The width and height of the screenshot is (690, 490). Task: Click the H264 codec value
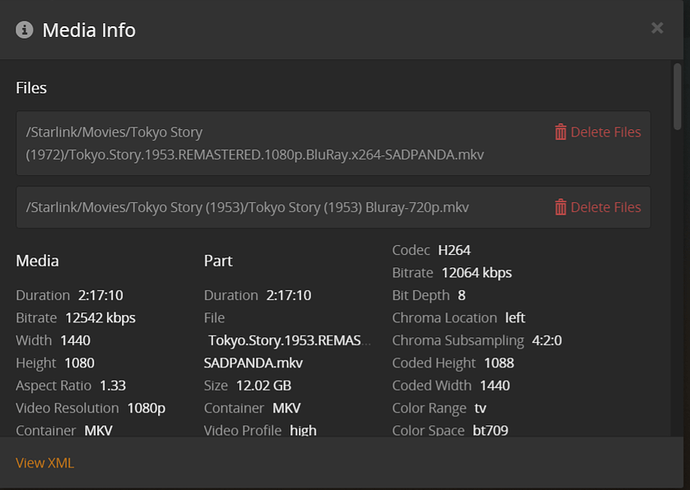coord(455,250)
